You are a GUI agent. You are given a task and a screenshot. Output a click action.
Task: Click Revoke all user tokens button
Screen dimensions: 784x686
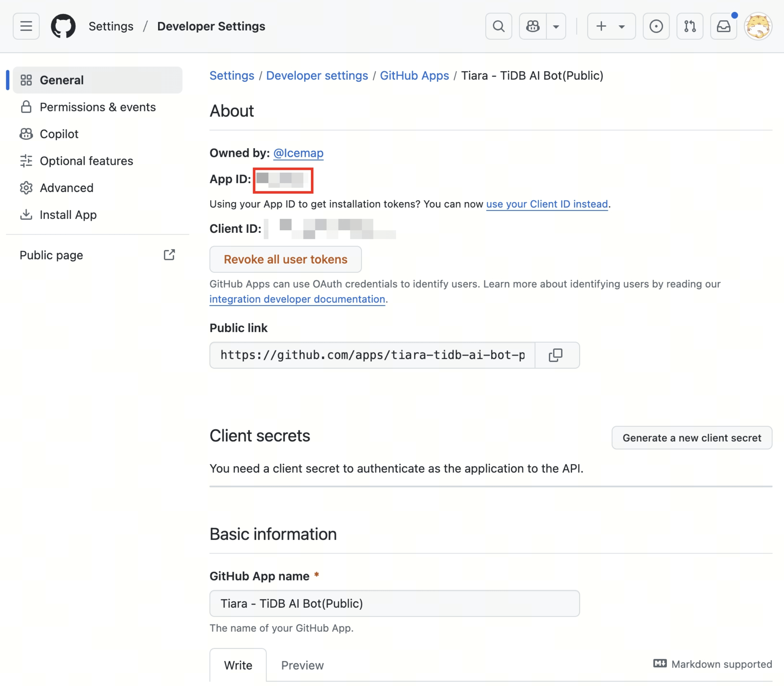tap(285, 260)
